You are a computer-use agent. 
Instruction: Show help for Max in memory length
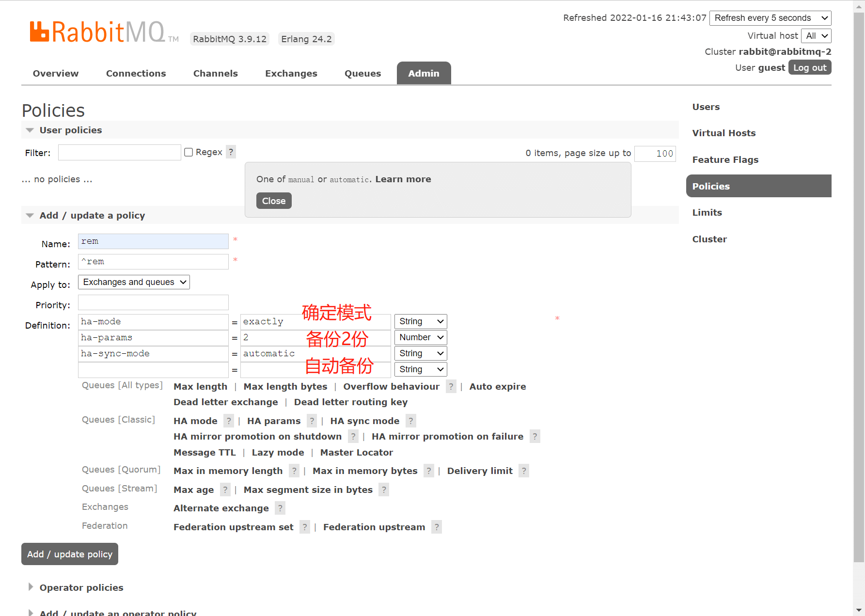click(x=294, y=471)
